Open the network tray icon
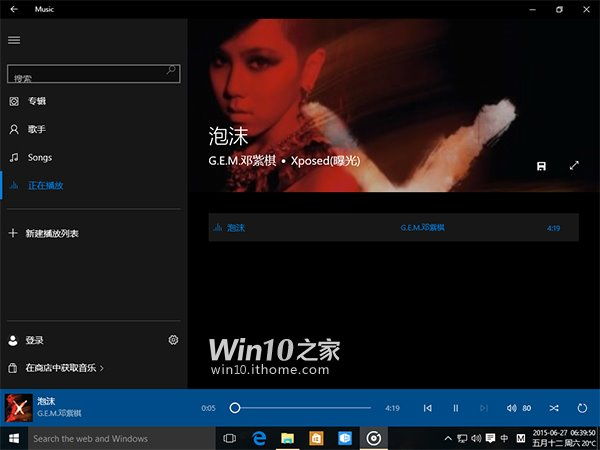 pyautogui.click(x=462, y=439)
